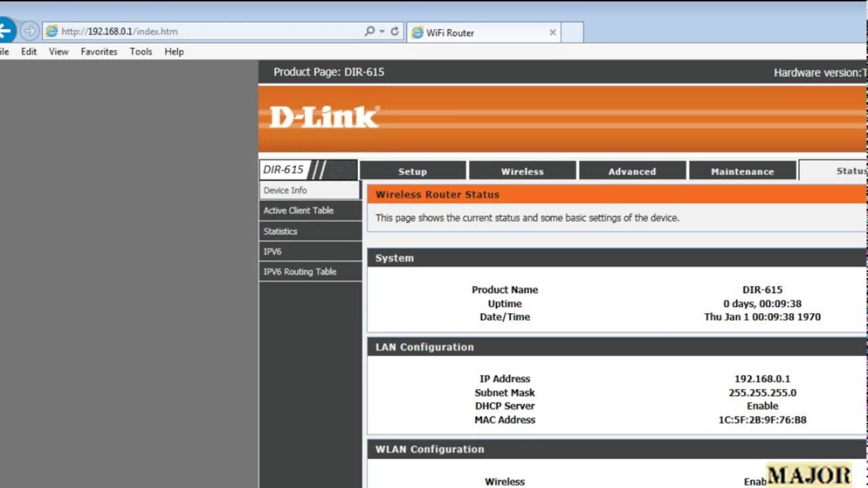Open IPV6 in sidebar
The height and width of the screenshot is (488, 868).
pyautogui.click(x=310, y=251)
